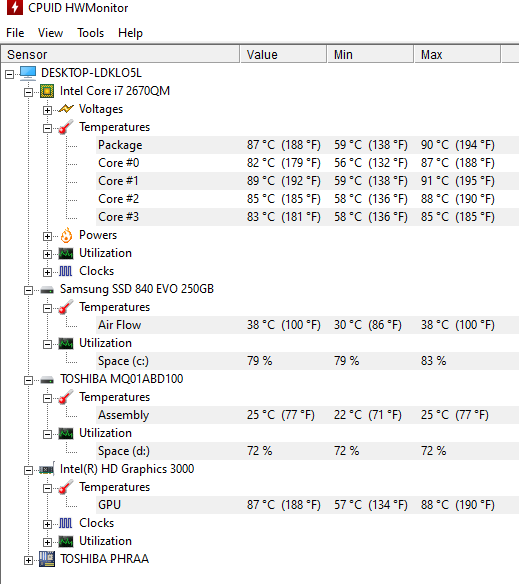
Task: Expand the Voltages node
Action: (47, 110)
